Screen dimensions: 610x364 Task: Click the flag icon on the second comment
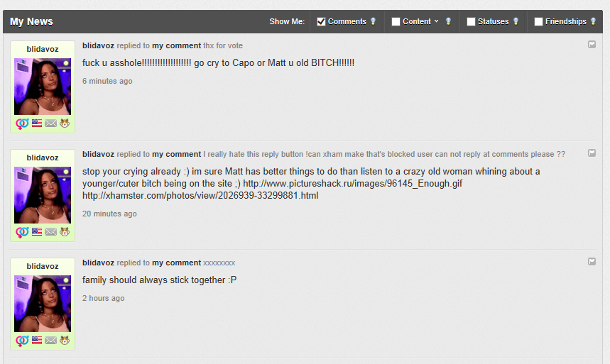[592, 153]
